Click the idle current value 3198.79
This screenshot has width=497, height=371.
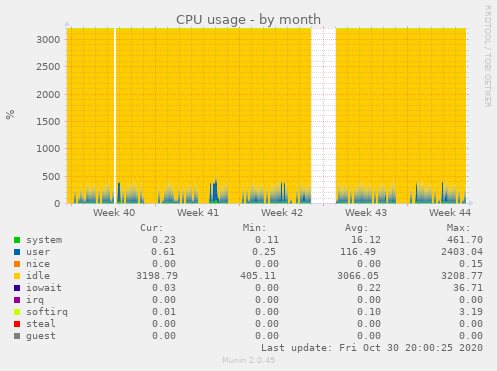(157, 276)
